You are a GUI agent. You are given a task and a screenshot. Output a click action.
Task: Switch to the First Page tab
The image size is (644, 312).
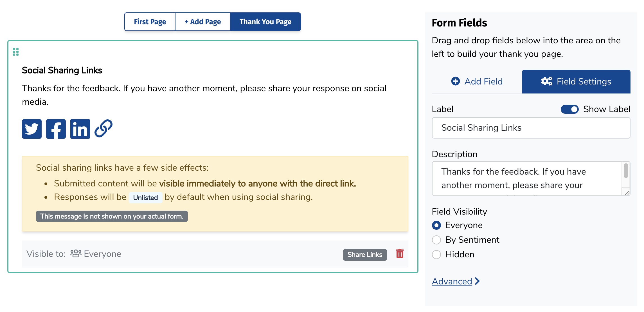(150, 22)
